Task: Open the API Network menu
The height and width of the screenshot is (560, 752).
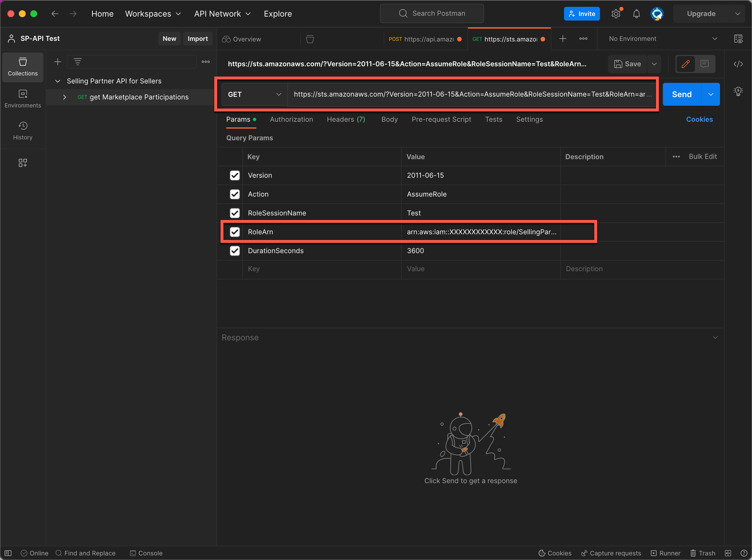Action: (x=222, y=13)
